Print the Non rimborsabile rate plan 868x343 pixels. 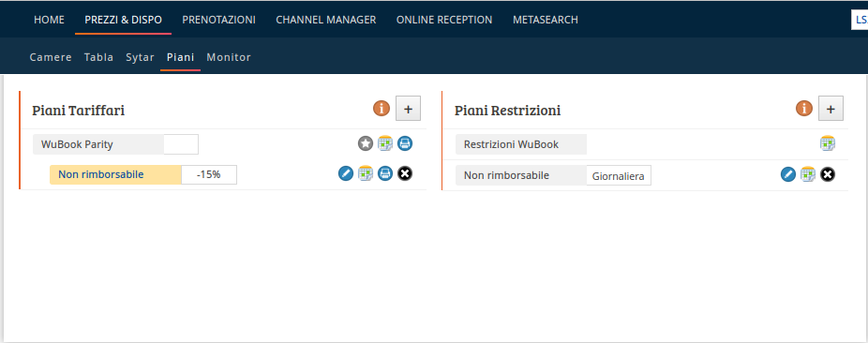(x=385, y=173)
